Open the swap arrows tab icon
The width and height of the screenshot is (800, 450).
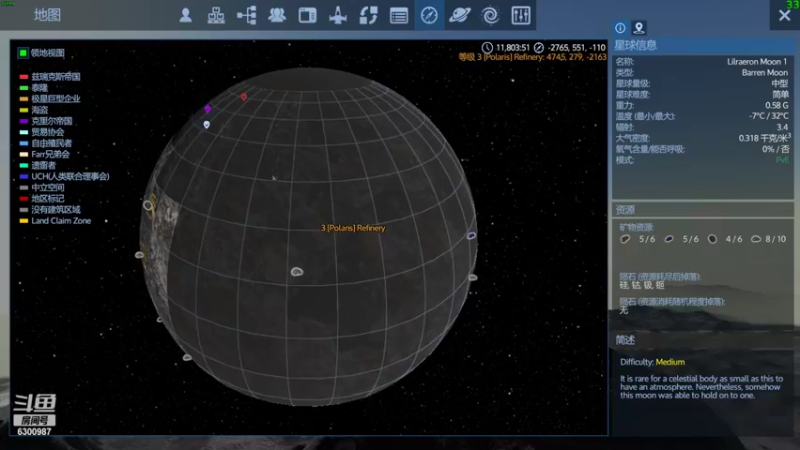368,15
